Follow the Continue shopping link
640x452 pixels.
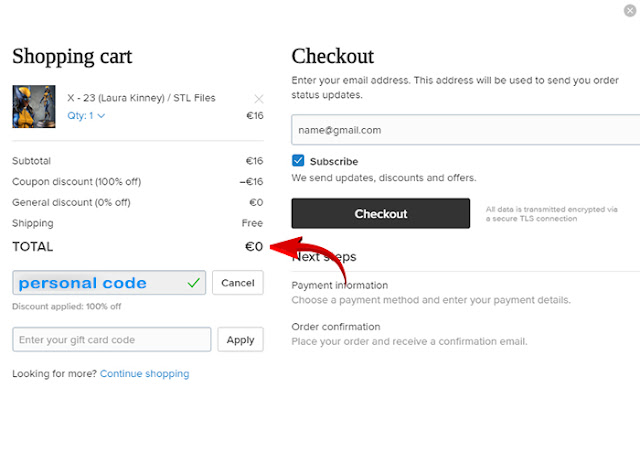144,374
